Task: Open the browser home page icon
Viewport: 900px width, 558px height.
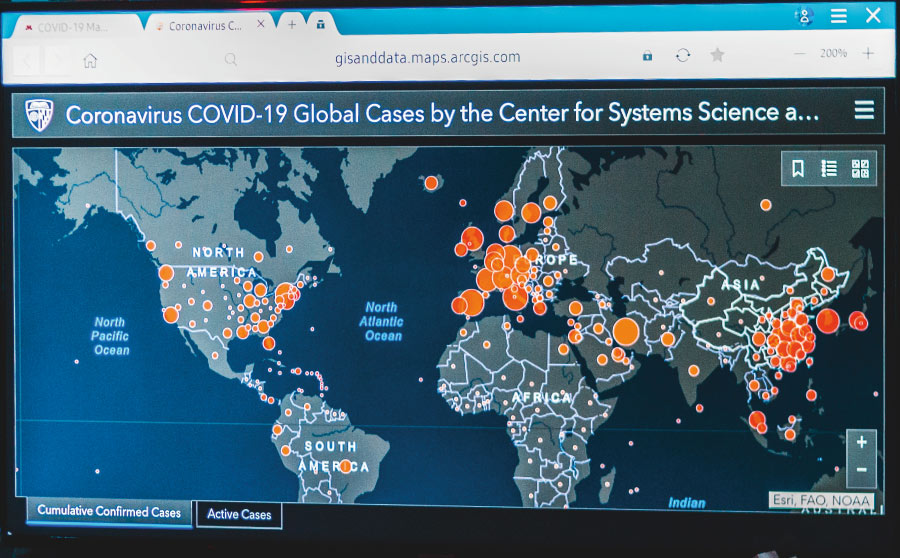Action: [x=90, y=60]
